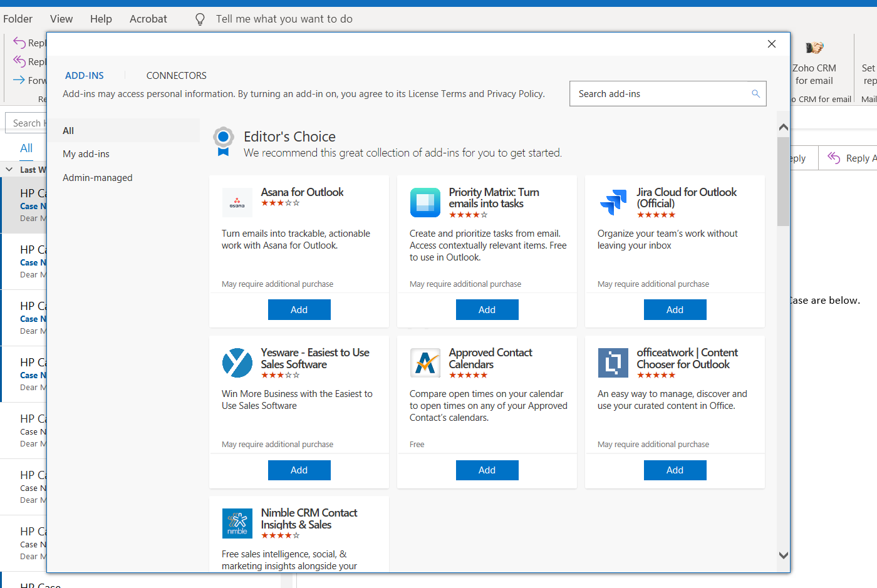
Task: Close the add-ins dialog
Action: tap(772, 44)
